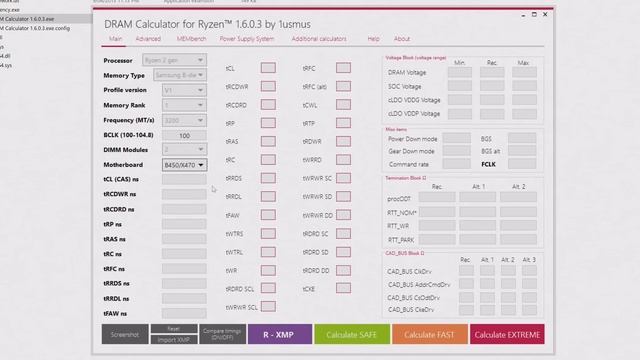Open the About tab
The image size is (640, 360).
[x=402, y=39]
